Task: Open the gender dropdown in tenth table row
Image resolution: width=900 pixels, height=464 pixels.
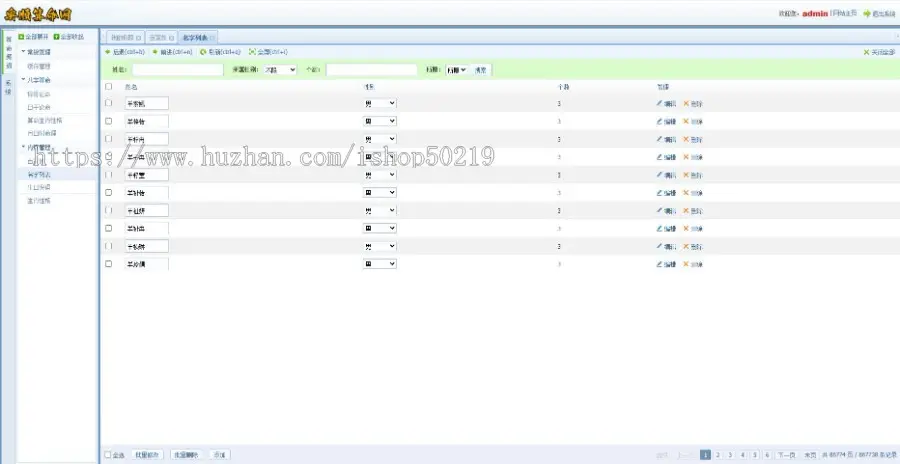Action: [379, 264]
